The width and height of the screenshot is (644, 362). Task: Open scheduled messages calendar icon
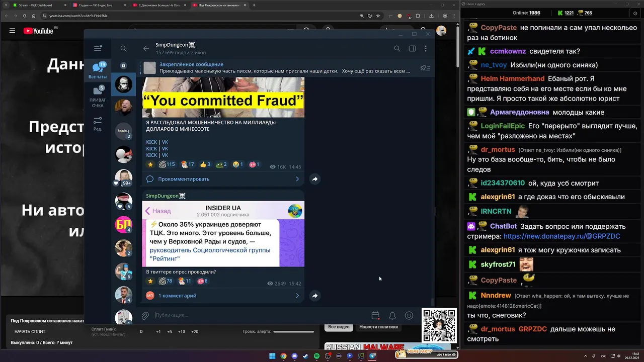pos(375,315)
